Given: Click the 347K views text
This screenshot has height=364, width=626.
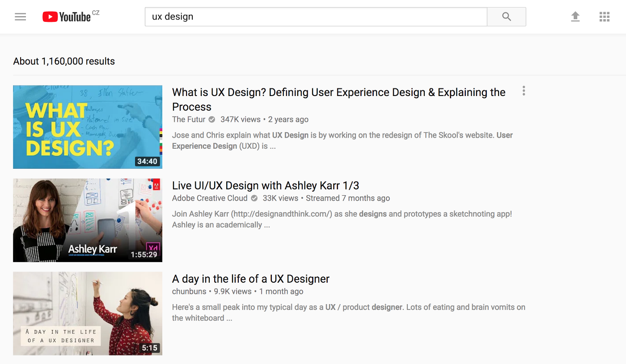Looking at the screenshot, I should [241, 120].
